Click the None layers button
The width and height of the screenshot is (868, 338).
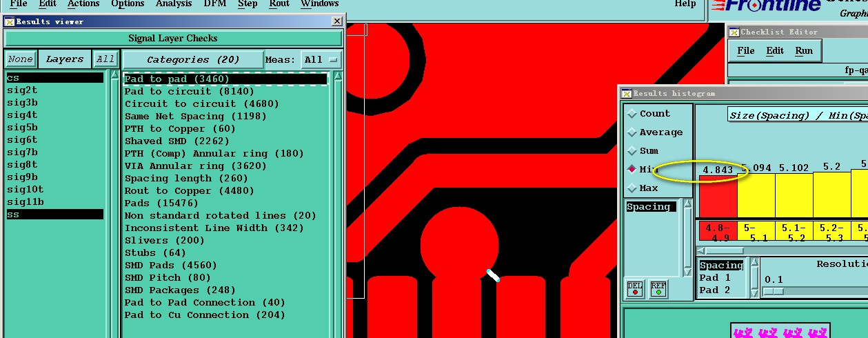click(20, 59)
